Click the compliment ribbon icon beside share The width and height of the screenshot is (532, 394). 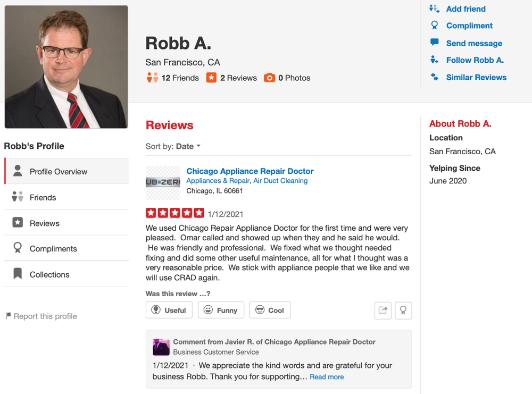coord(403,310)
